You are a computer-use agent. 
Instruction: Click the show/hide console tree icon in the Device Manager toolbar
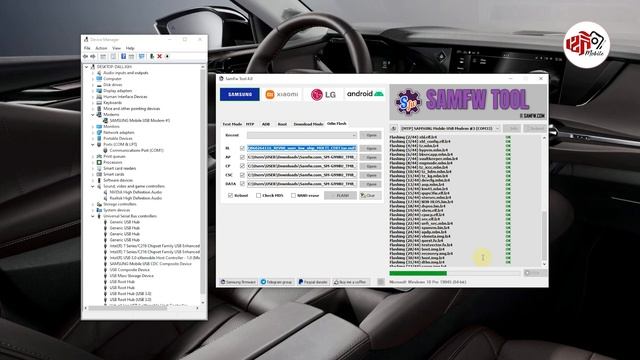pyautogui.click(x=103, y=56)
